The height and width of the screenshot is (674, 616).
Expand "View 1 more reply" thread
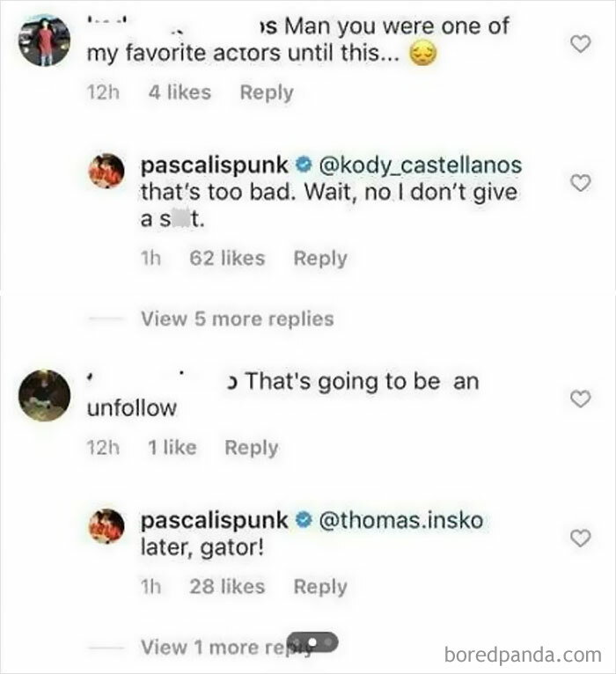click(229, 647)
